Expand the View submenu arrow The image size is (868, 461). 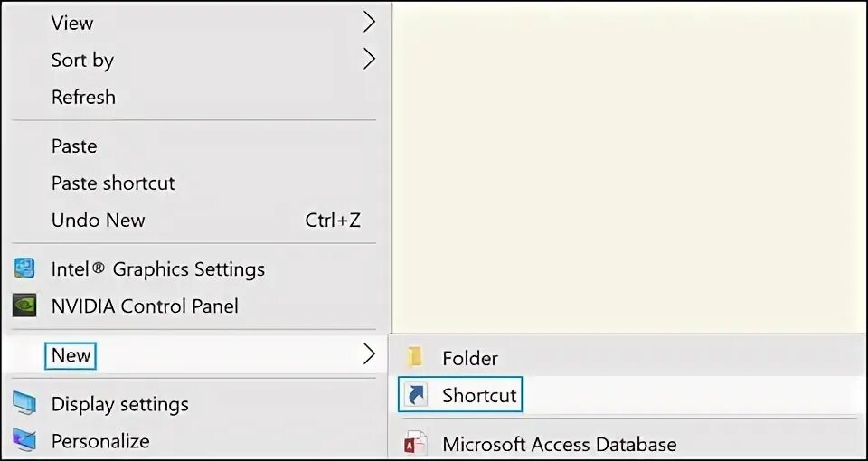pos(368,22)
